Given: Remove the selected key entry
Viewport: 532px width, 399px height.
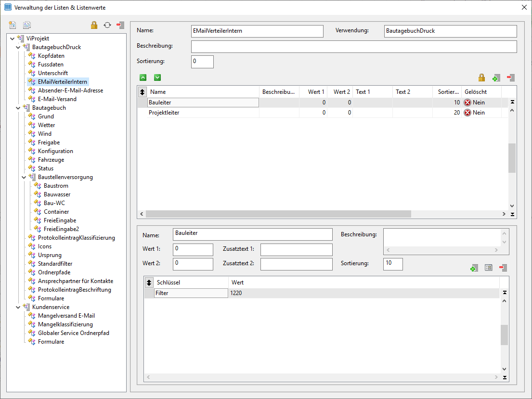Looking at the screenshot, I should (503, 268).
